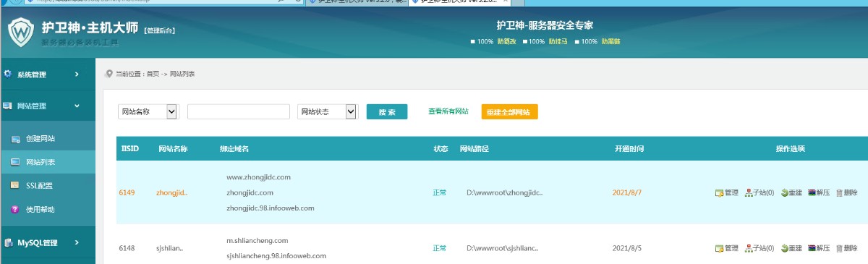
Task: Collapse the 网站管理 sidebar section
Action: click(x=48, y=106)
